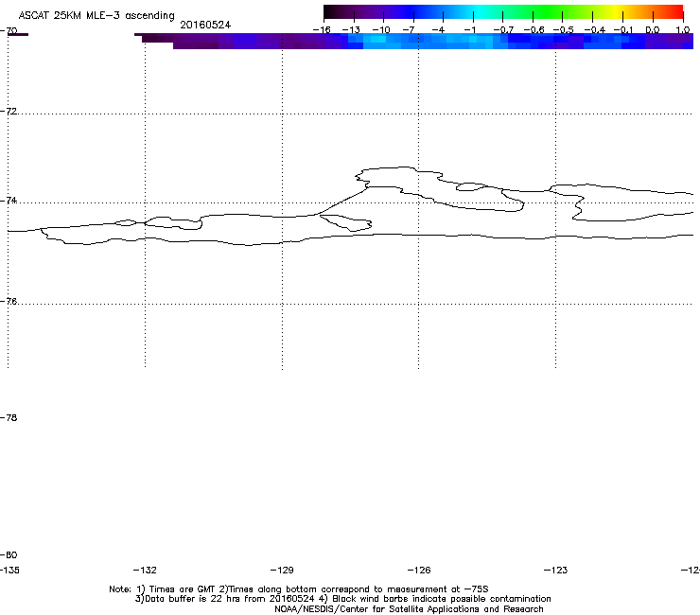The width and height of the screenshot is (700, 615).
Task: Click the -76 latitude label
Action: [9, 301]
